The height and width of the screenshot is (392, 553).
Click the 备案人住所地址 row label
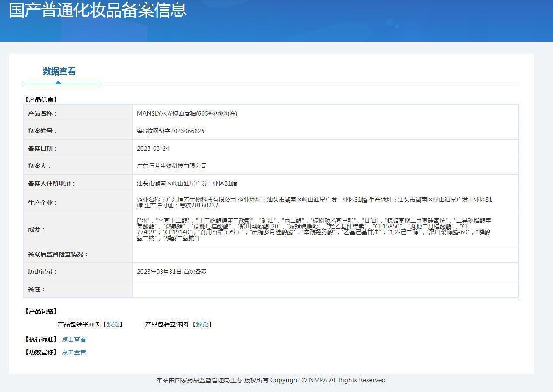tap(52, 183)
